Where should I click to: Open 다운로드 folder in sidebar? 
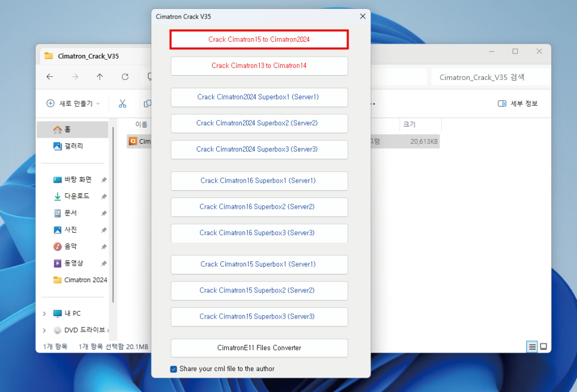(72, 196)
